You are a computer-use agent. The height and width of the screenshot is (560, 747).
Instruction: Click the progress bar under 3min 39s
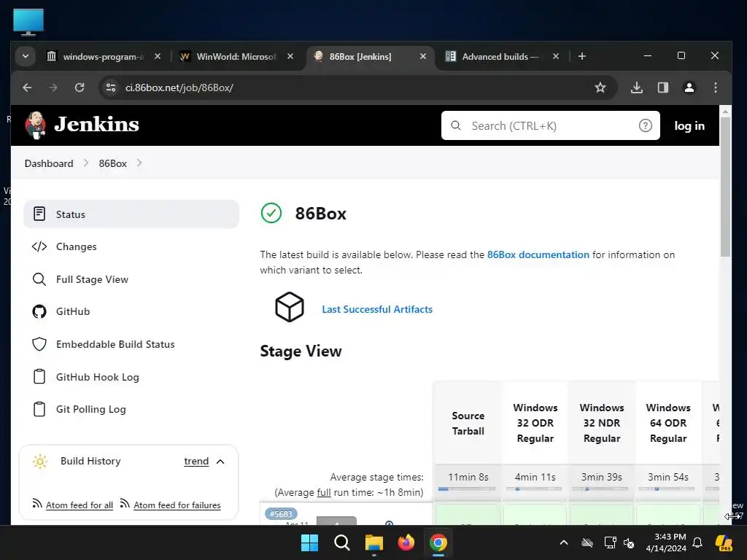coord(600,489)
